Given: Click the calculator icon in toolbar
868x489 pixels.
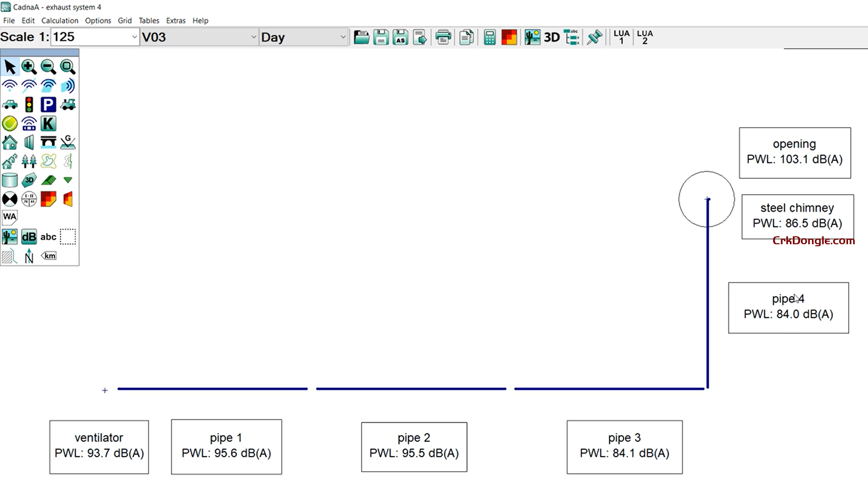Looking at the screenshot, I should [x=489, y=37].
